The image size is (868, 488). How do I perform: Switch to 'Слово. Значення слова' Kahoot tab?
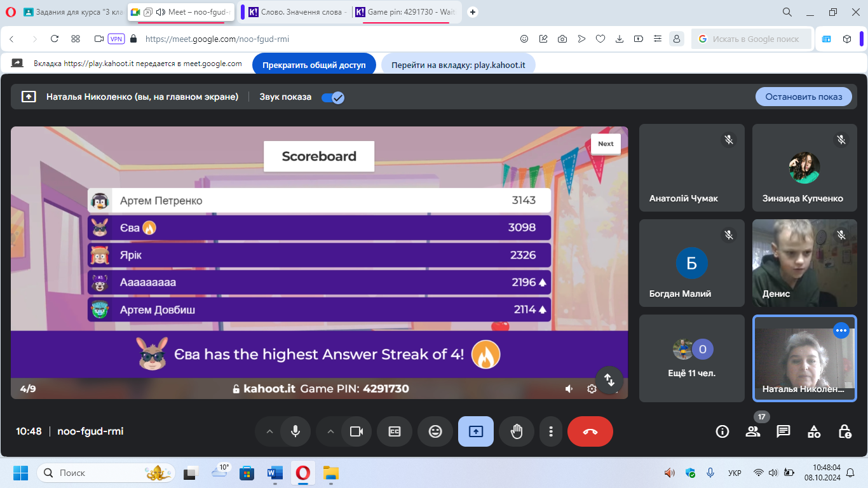click(x=299, y=12)
